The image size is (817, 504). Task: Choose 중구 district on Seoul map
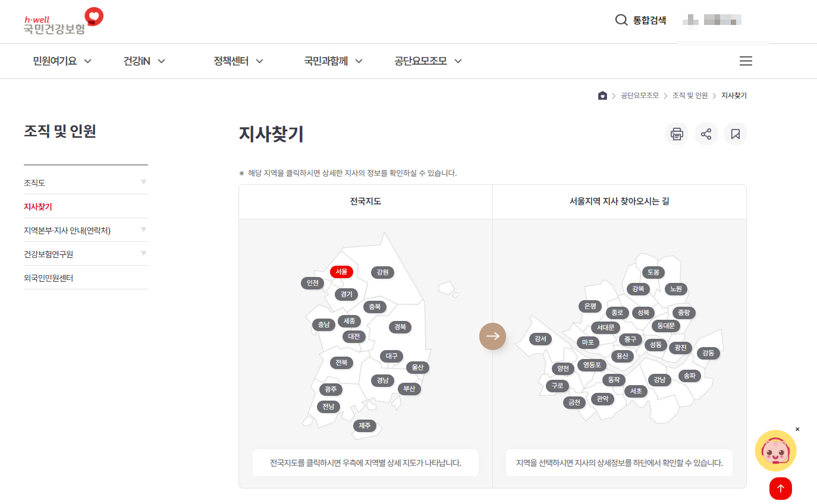(x=630, y=339)
